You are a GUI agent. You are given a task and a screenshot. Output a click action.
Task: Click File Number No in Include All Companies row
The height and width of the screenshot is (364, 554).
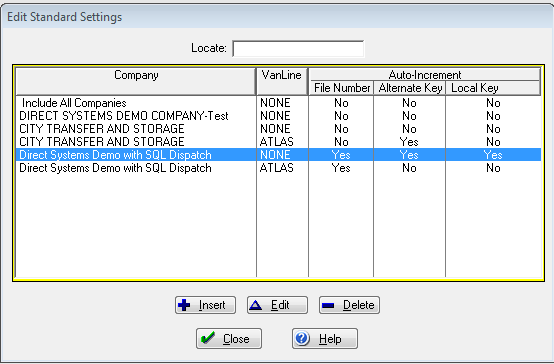pyautogui.click(x=341, y=103)
